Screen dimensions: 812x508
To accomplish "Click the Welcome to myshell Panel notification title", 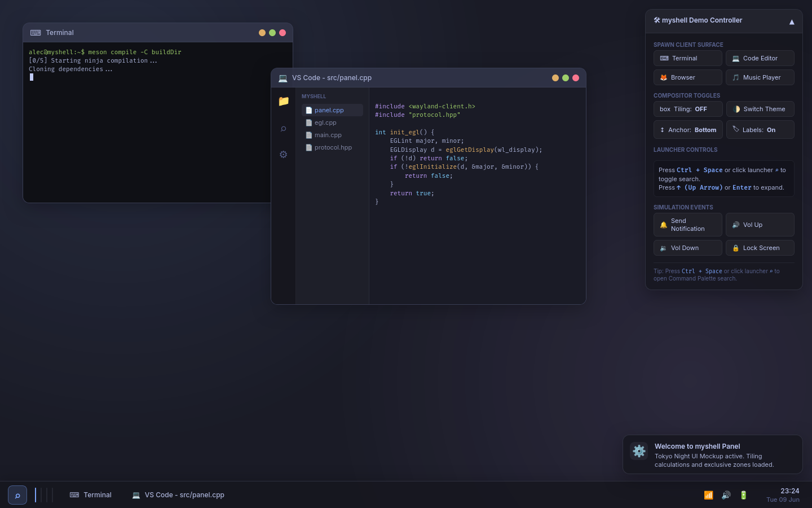I will click(697, 446).
